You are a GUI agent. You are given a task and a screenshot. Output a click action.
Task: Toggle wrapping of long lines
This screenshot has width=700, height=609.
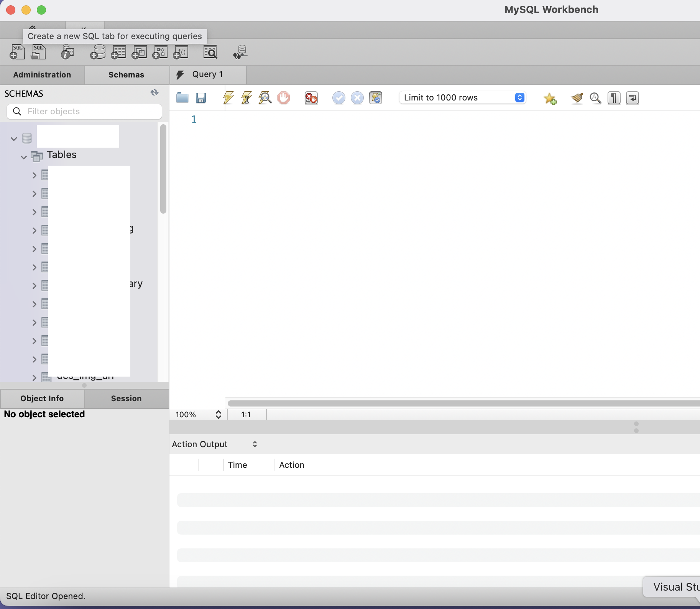point(633,98)
